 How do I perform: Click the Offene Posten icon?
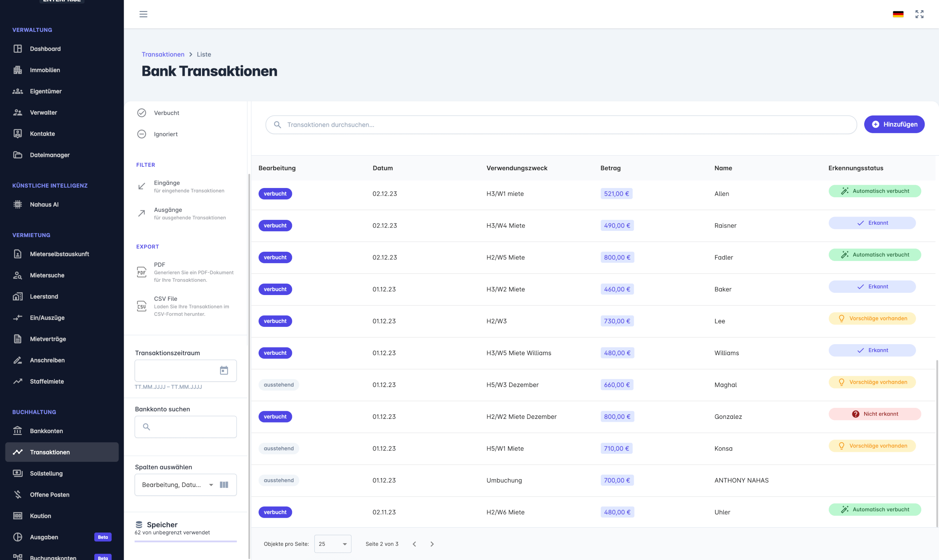[x=18, y=494]
